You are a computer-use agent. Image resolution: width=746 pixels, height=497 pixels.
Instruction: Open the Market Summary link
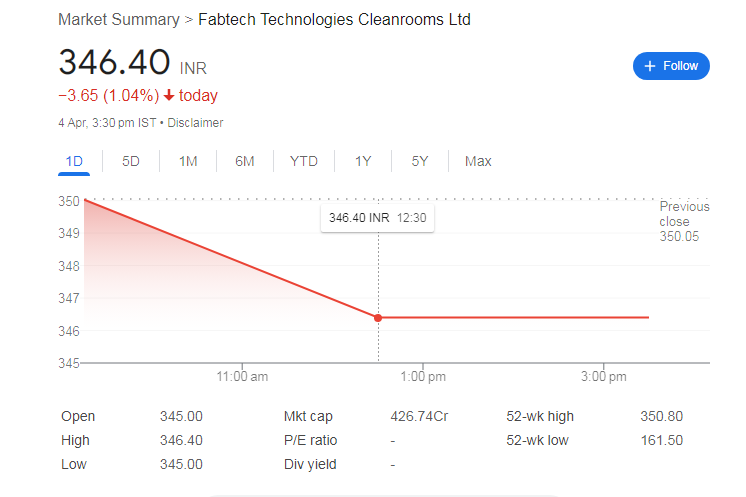(x=119, y=20)
